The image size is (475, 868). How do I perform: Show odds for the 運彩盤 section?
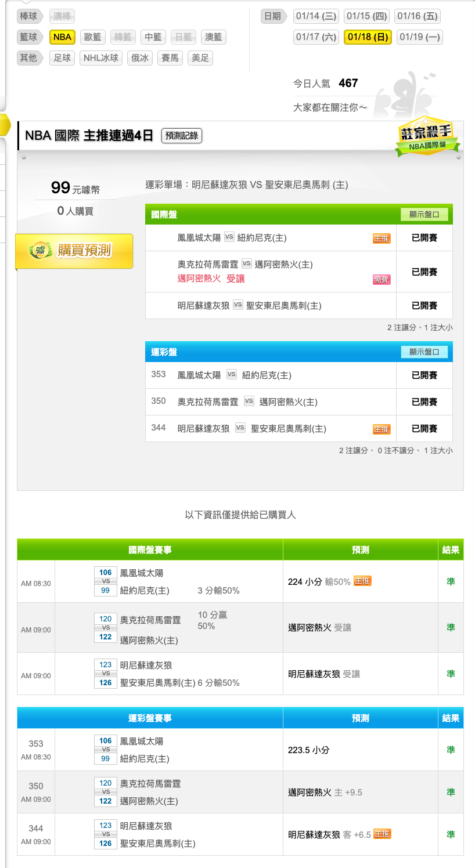(x=424, y=352)
